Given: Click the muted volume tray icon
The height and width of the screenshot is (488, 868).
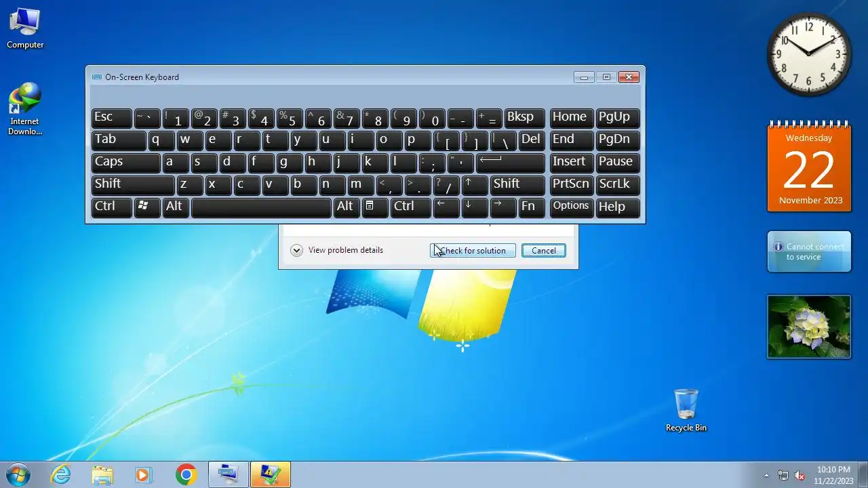Looking at the screenshot, I should point(800,475).
